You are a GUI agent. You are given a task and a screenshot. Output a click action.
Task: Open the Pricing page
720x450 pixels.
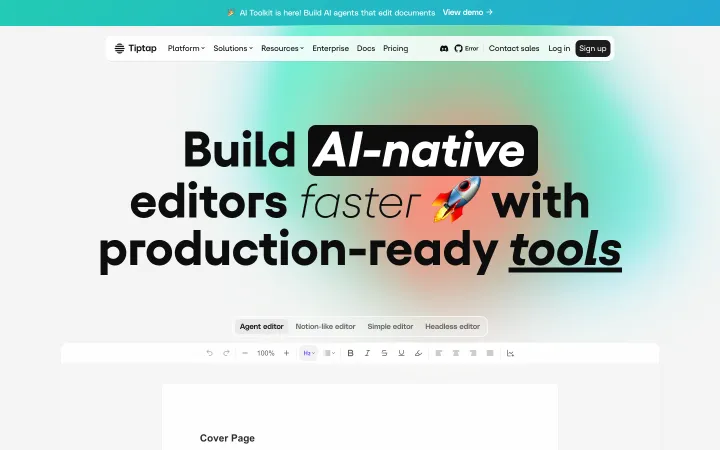(396, 48)
